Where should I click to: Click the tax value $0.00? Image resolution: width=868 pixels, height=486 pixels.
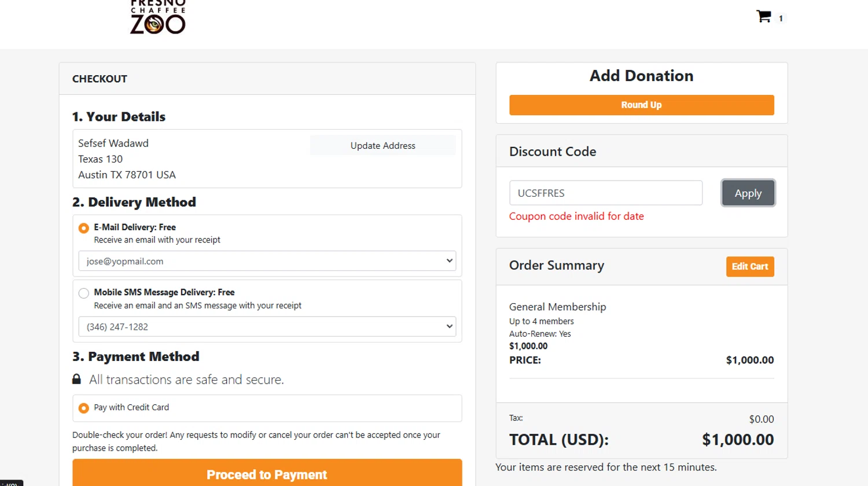[762, 419]
